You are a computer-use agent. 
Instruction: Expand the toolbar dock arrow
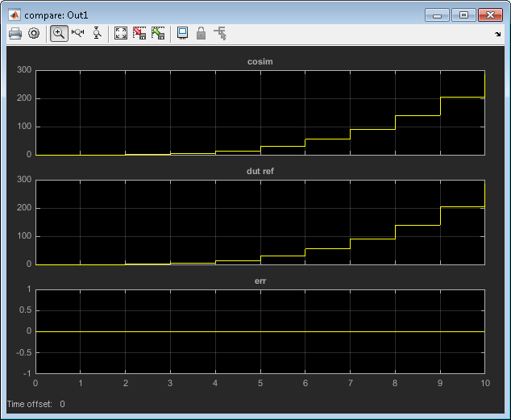pos(497,34)
